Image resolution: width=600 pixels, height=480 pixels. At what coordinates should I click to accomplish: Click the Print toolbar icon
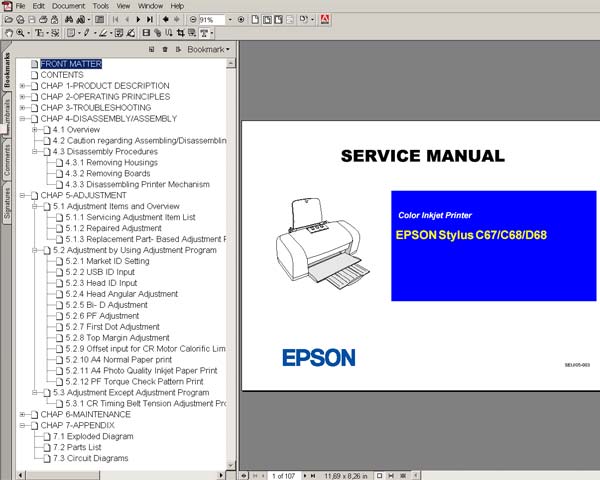tap(43, 19)
